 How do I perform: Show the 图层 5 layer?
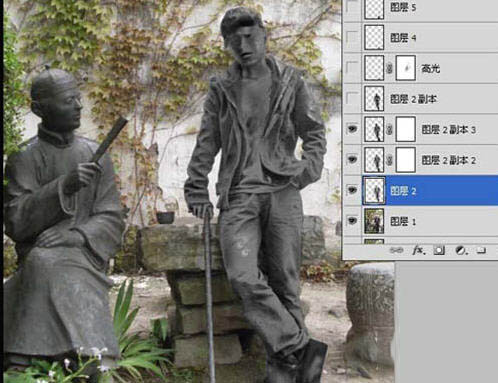pyautogui.click(x=352, y=7)
